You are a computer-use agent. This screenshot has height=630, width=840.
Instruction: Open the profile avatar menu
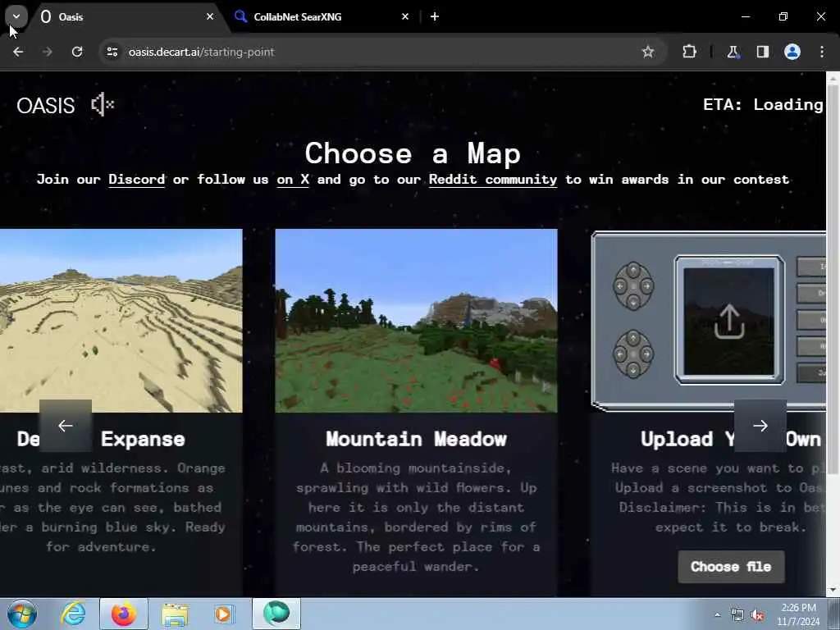pos(792,52)
